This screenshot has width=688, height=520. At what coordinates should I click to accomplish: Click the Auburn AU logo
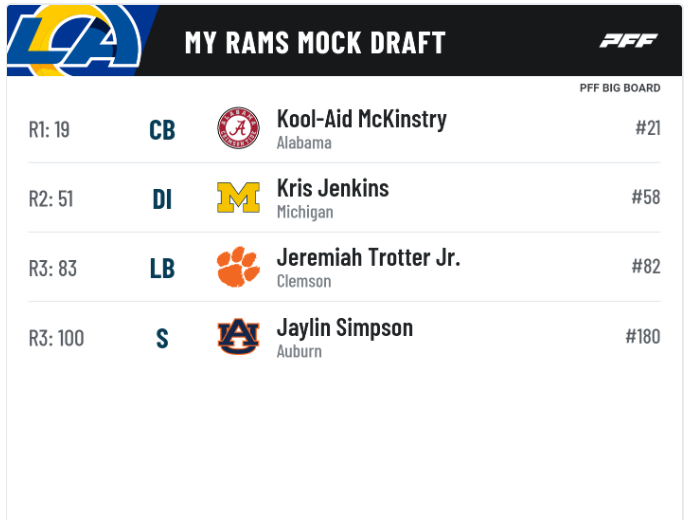[238, 337]
